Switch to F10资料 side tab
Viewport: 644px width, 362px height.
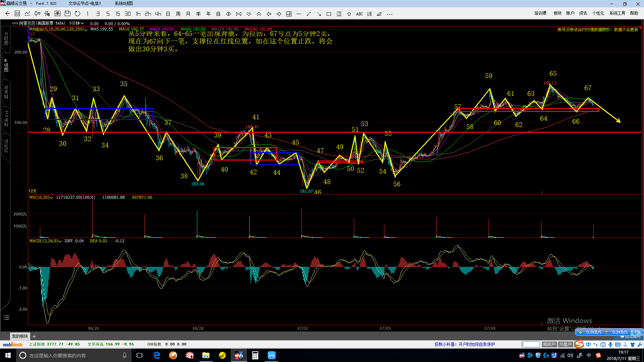pyautogui.click(x=6, y=119)
